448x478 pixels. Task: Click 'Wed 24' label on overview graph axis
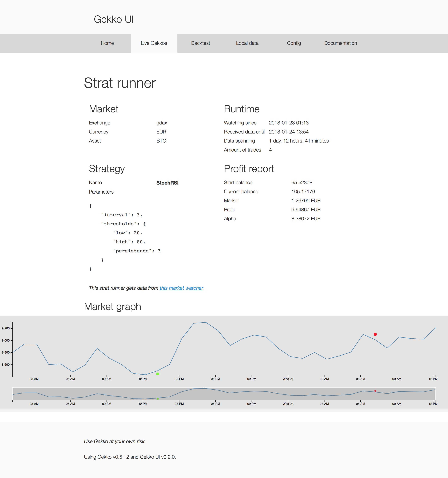[x=288, y=404]
